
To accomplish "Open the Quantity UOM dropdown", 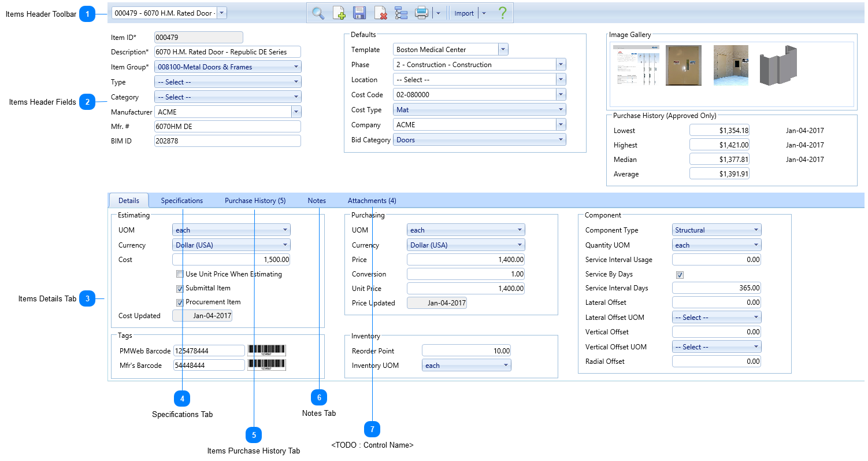I will point(717,245).
